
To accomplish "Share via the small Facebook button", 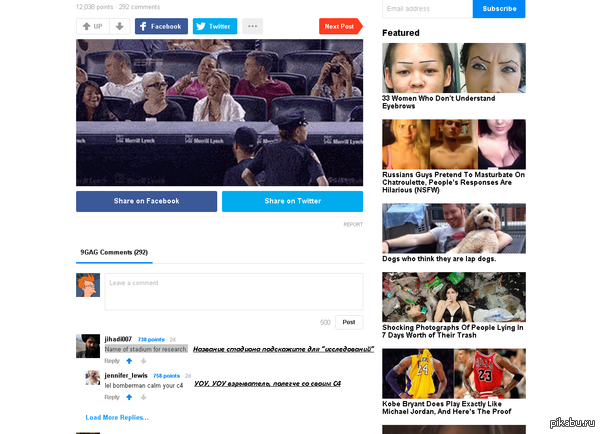I will 161,26.
